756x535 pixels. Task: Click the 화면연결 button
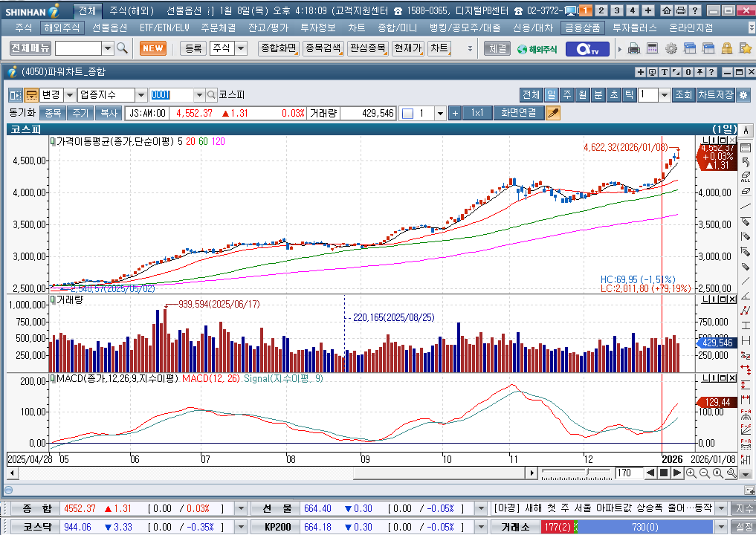pos(518,113)
